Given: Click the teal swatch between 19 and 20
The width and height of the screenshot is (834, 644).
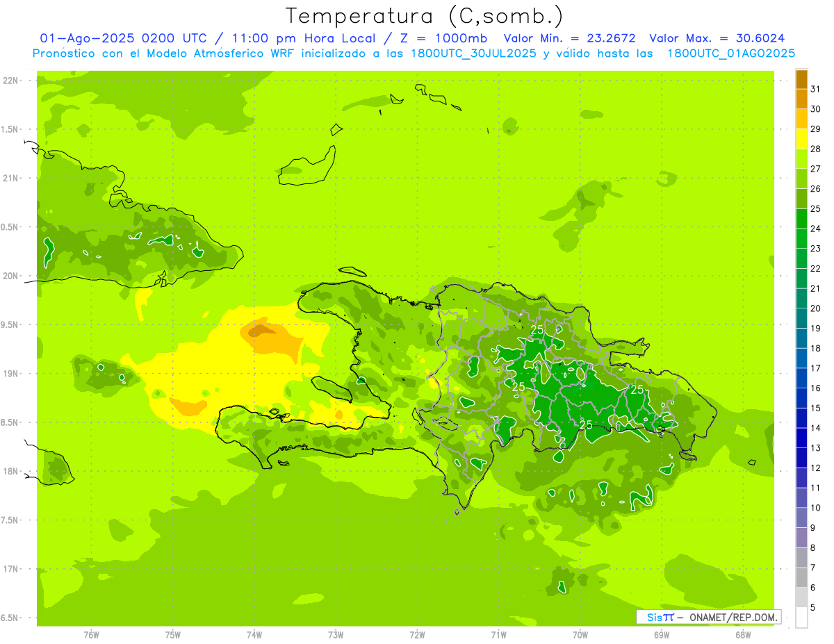Looking at the screenshot, I should click(x=801, y=318).
